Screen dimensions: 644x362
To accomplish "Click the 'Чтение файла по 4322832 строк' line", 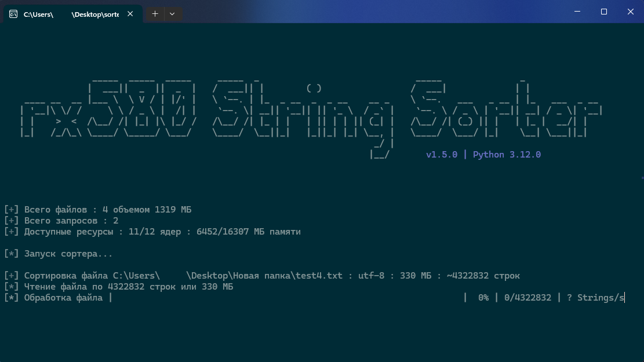I will pyautogui.click(x=119, y=287).
